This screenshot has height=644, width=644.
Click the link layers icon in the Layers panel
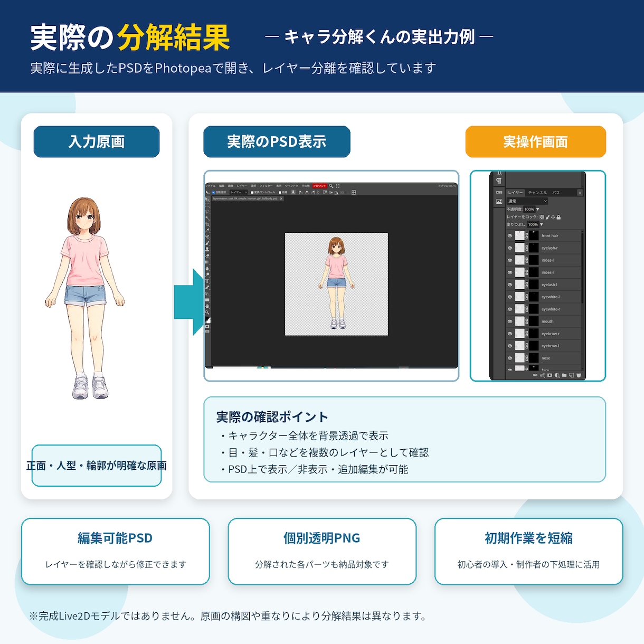(535, 375)
